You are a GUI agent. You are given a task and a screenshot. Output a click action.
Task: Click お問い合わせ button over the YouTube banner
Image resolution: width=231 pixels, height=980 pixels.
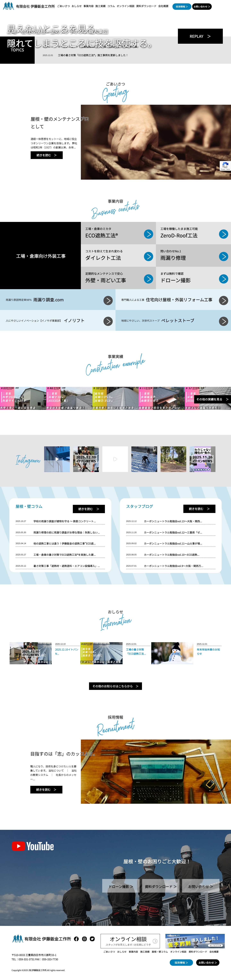point(201,886)
